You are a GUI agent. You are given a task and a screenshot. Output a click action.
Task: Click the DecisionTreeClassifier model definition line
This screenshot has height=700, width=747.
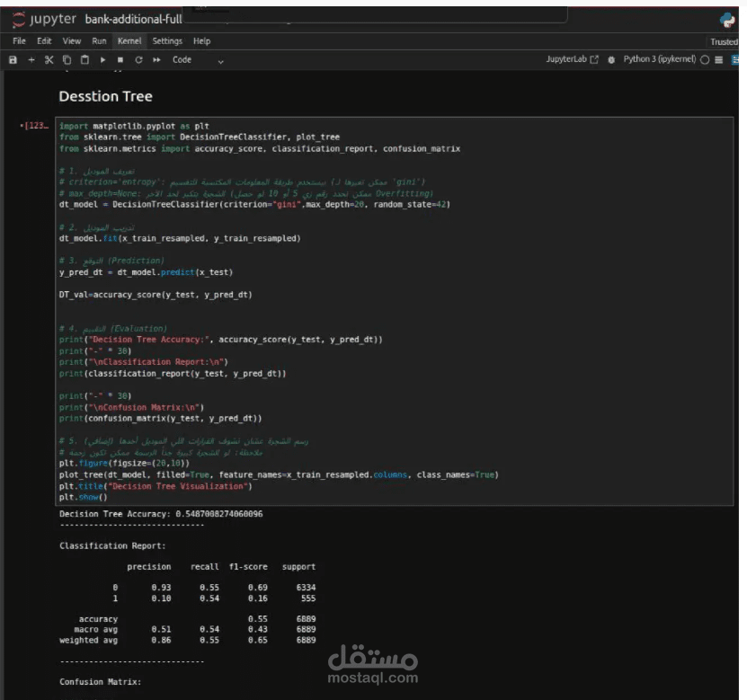pos(254,205)
